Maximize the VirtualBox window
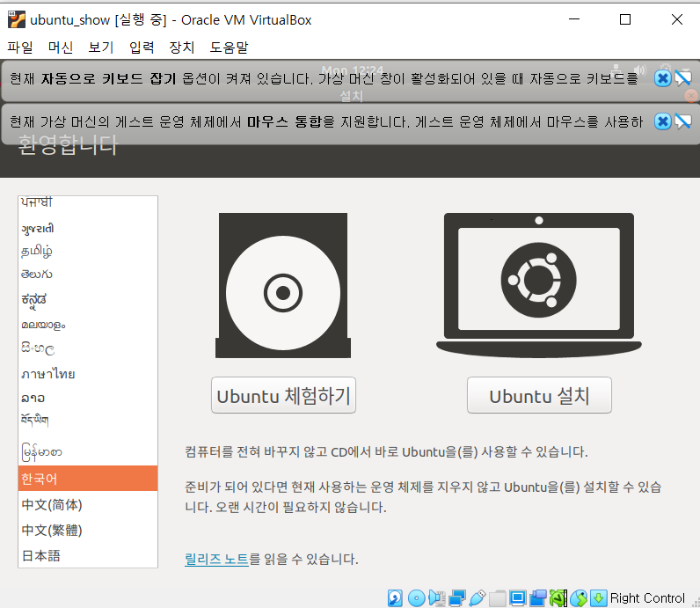700x608 pixels. tap(625, 19)
